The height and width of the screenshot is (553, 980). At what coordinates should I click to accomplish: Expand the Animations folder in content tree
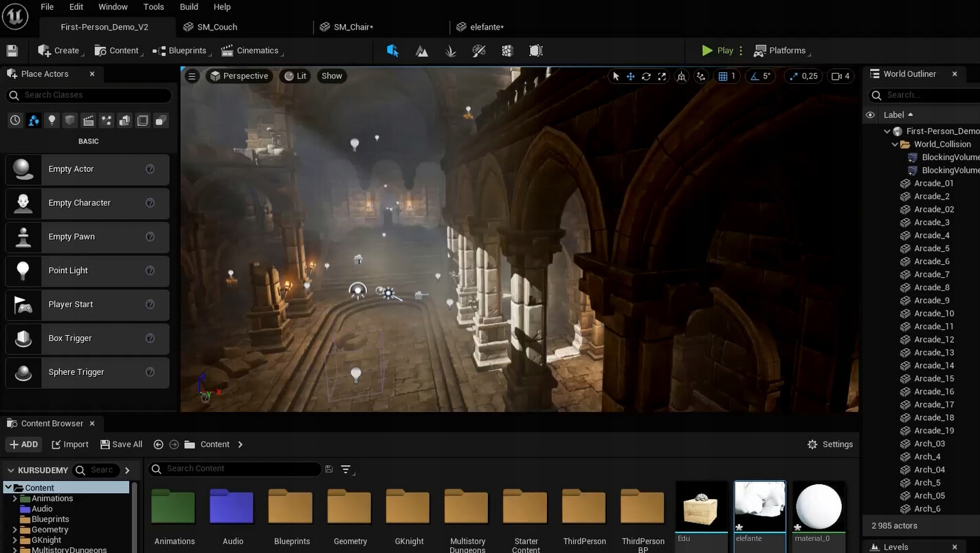coord(15,499)
